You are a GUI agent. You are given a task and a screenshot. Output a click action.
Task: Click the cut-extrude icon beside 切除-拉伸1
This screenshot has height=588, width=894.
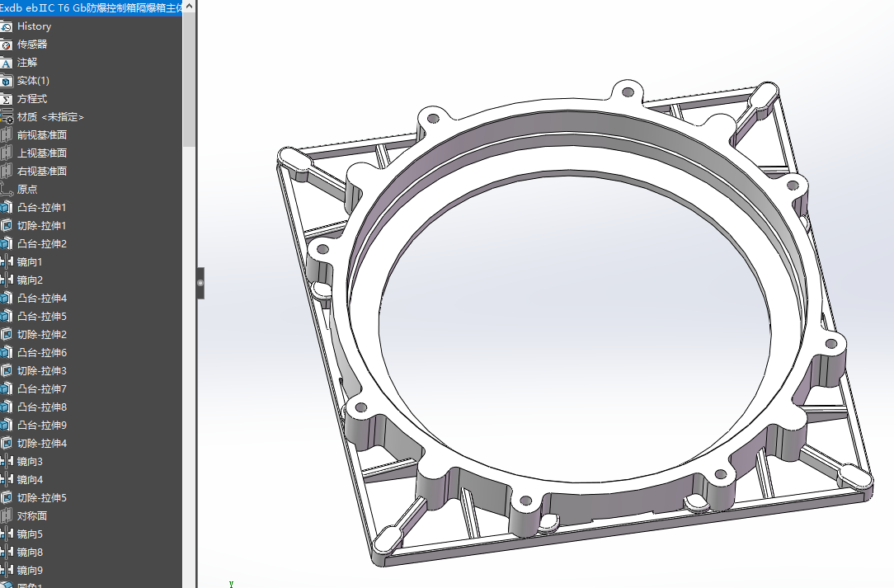click(7, 226)
